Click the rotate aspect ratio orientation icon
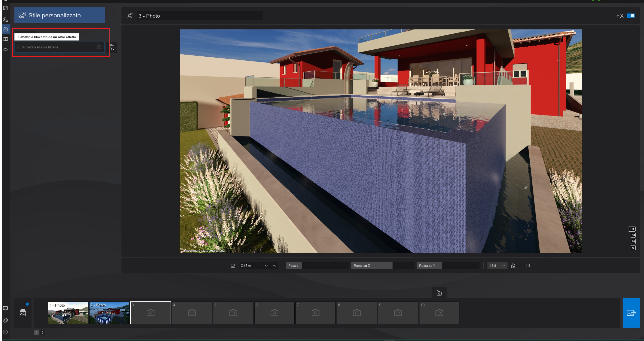The image size is (644, 341). [513, 266]
